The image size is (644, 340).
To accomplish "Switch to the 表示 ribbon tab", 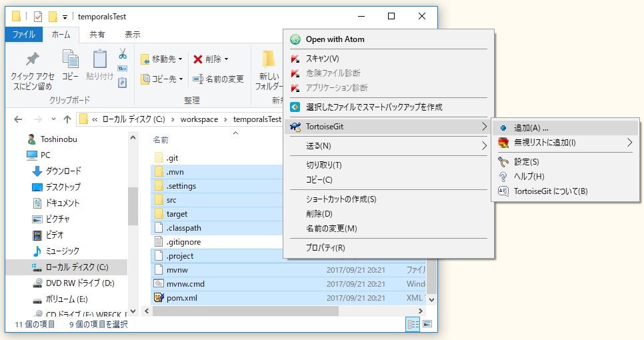I will coord(132,35).
